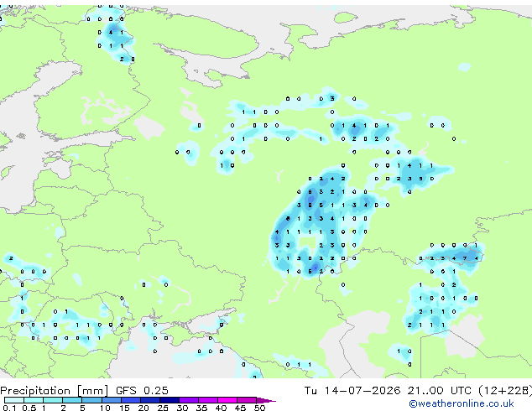Screen dimensions: 532x411
Task: Click the legend label '0.1'
Action: (9, 408)
